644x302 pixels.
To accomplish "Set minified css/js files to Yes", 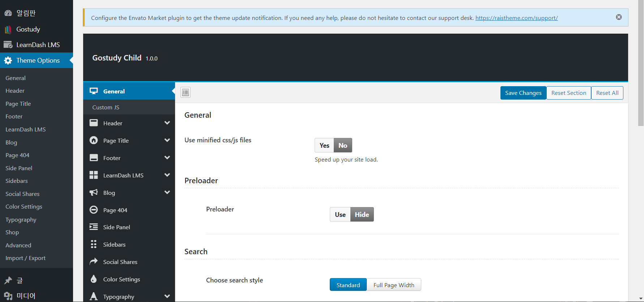I will click(324, 145).
